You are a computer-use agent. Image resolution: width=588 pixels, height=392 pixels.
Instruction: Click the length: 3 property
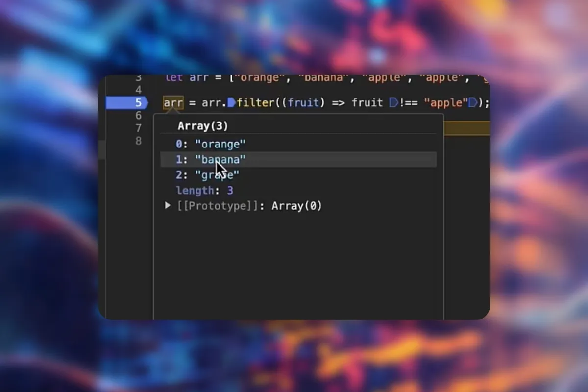pyautogui.click(x=204, y=191)
